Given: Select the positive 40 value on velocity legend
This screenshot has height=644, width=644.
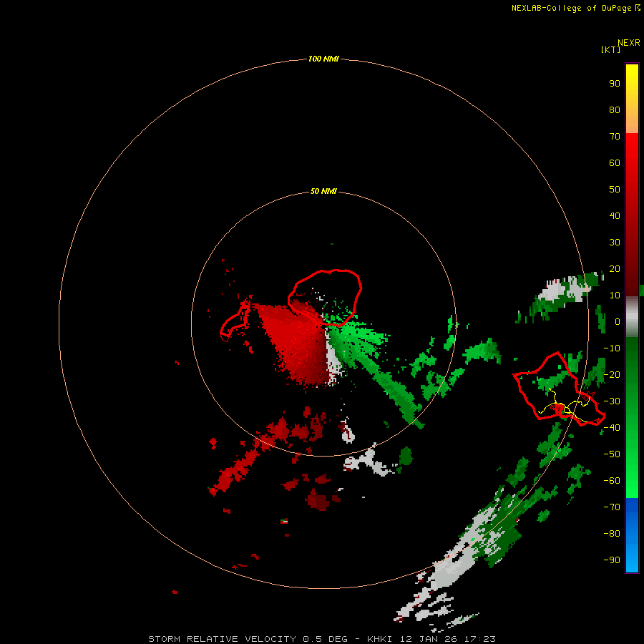Looking at the screenshot, I should click(x=615, y=215).
